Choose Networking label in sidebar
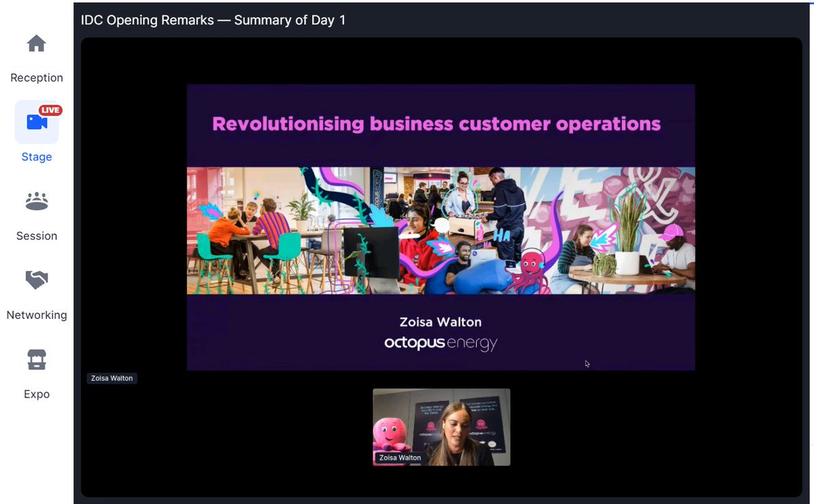This screenshot has height=504, width=814. tap(37, 315)
